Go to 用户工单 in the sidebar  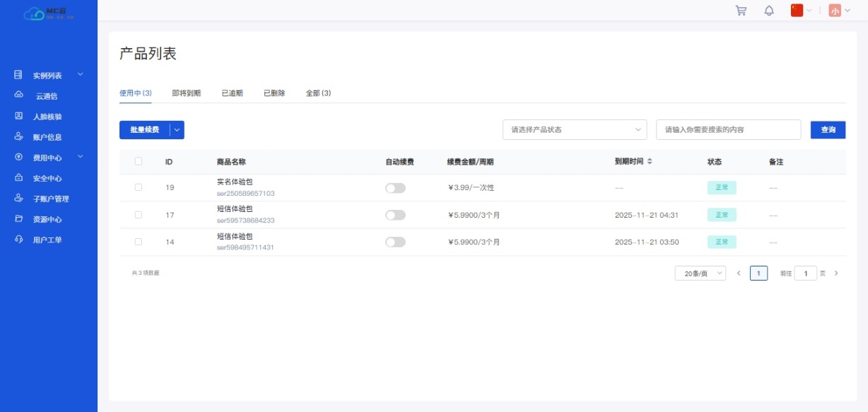47,240
